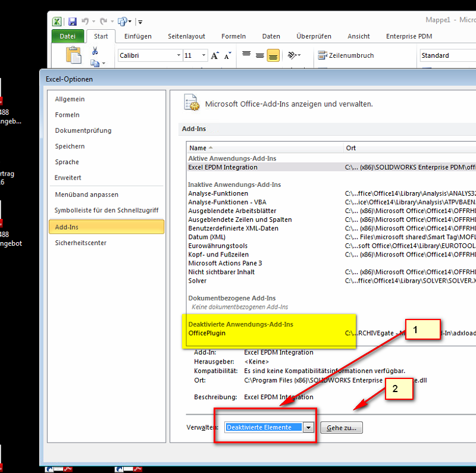Click the Cut scissors icon
Image resolution: width=476 pixels, height=473 pixels.
pyautogui.click(x=95, y=51)
